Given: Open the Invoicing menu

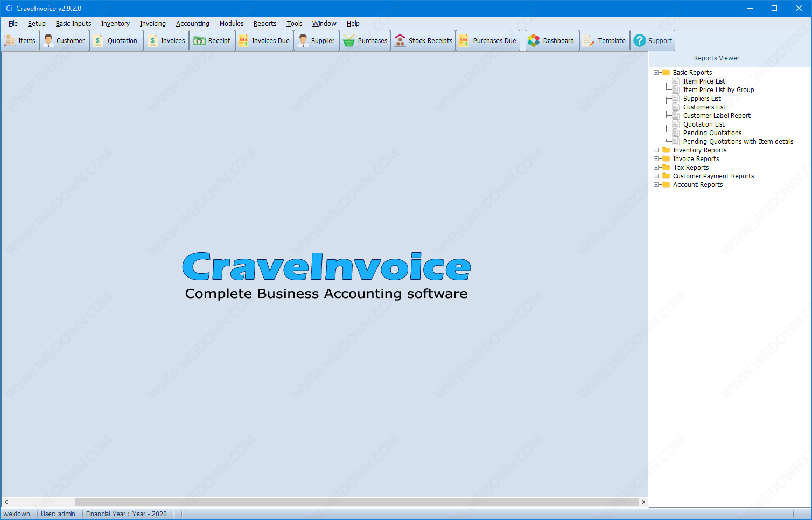Looking at the screenshot, I should 153,24.
